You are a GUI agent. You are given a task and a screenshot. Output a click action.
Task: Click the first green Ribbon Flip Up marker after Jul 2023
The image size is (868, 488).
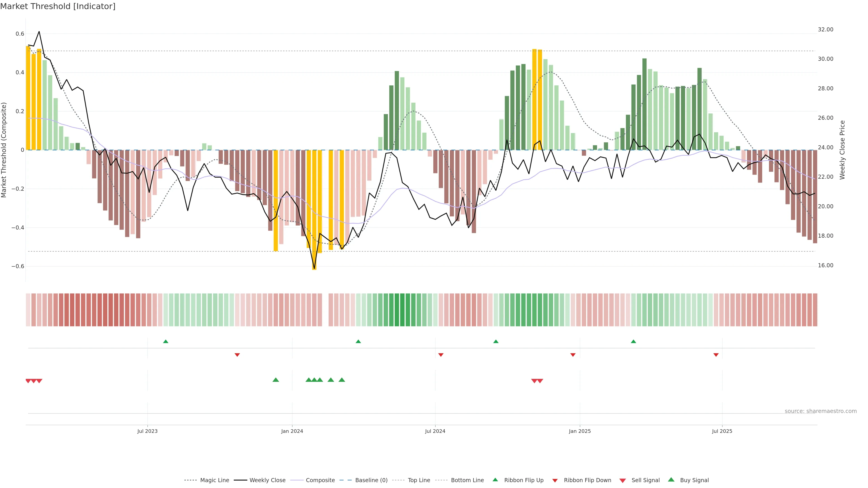pos(165,342)
